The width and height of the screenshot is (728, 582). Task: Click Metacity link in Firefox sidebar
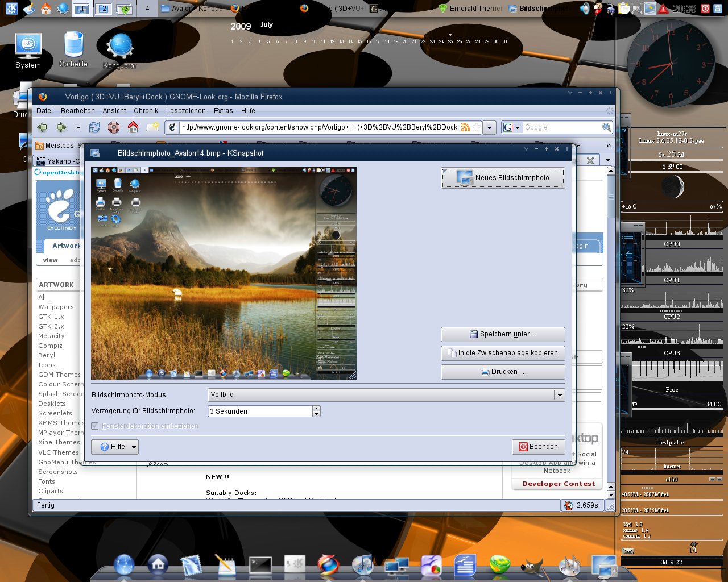click(x=51, y=336)
